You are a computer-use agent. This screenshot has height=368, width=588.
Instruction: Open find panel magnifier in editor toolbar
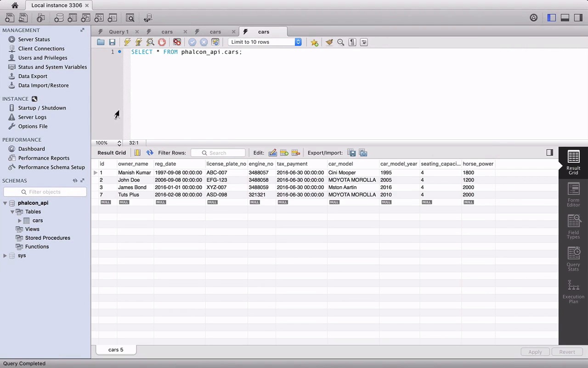(x=340, y=42)
